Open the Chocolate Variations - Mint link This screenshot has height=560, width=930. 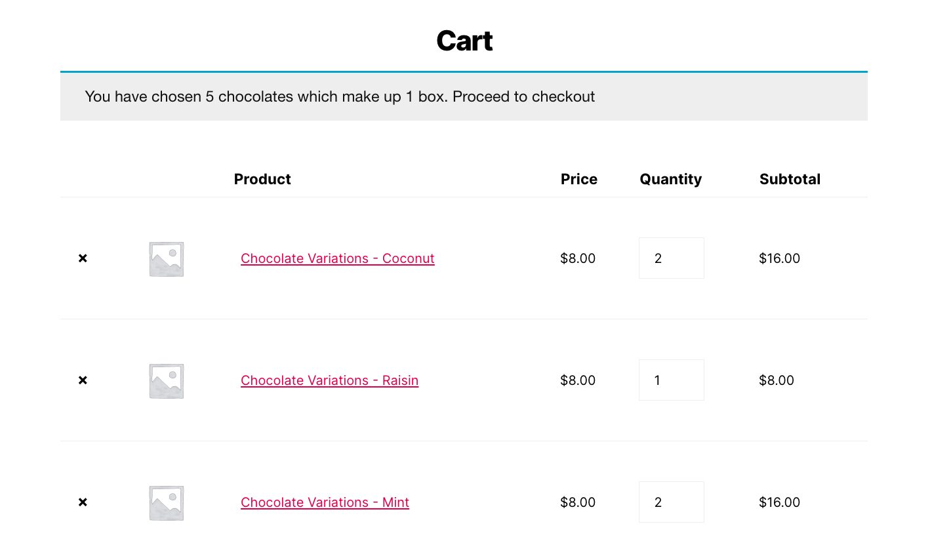click(325, 502)
